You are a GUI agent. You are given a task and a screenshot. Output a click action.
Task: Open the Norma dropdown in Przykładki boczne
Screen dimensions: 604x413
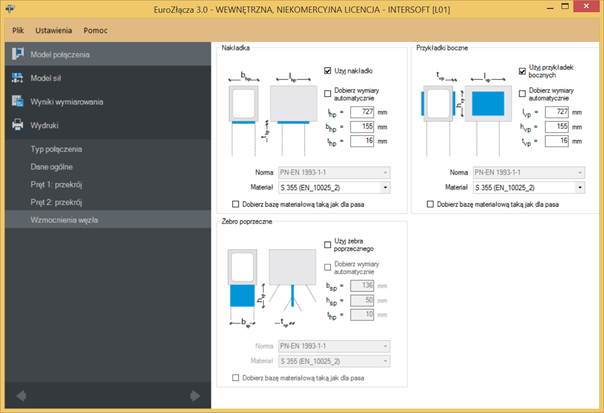(529, 172)
